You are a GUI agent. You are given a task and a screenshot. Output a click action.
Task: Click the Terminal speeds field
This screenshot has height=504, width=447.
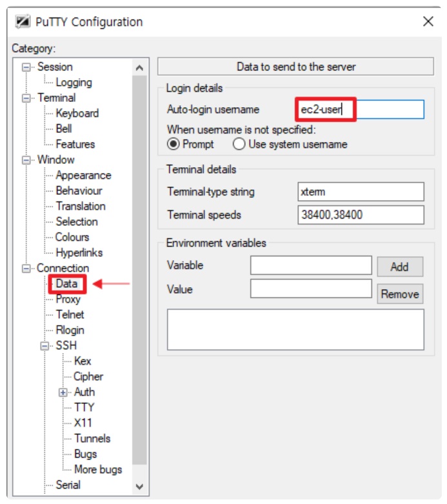361,215
